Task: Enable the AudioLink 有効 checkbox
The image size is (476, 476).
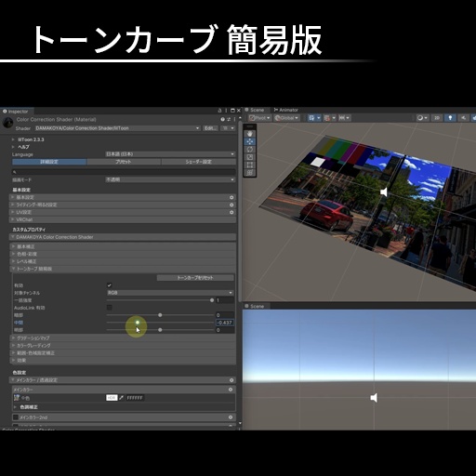Action: [109, 308]
